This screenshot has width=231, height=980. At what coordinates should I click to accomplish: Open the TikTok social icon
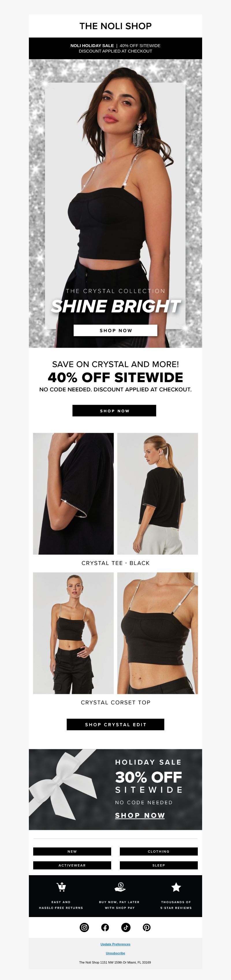[x=126, y=927]
